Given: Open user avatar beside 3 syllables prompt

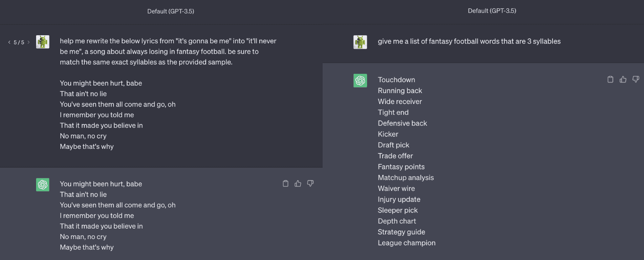Looking at the screenshot, I should (360, 42).
